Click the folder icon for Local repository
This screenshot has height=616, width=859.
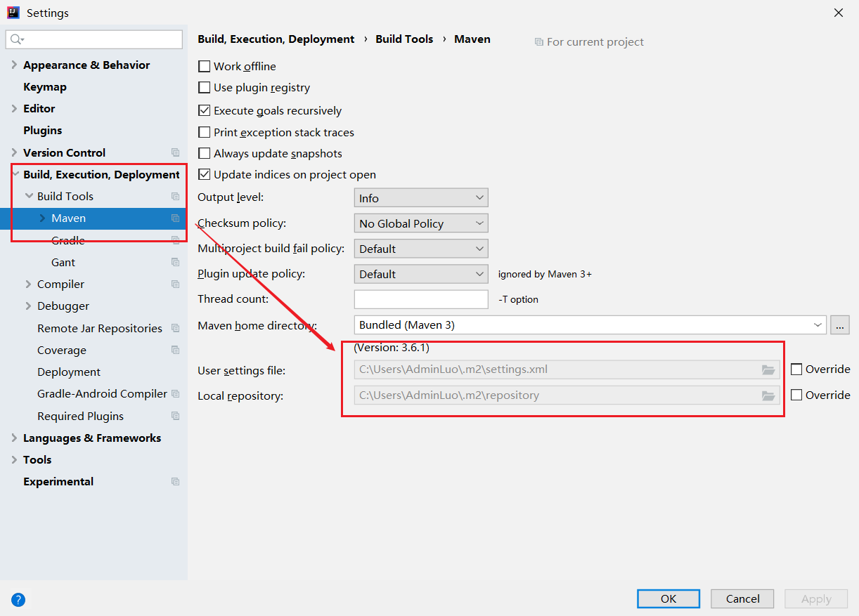768,395
